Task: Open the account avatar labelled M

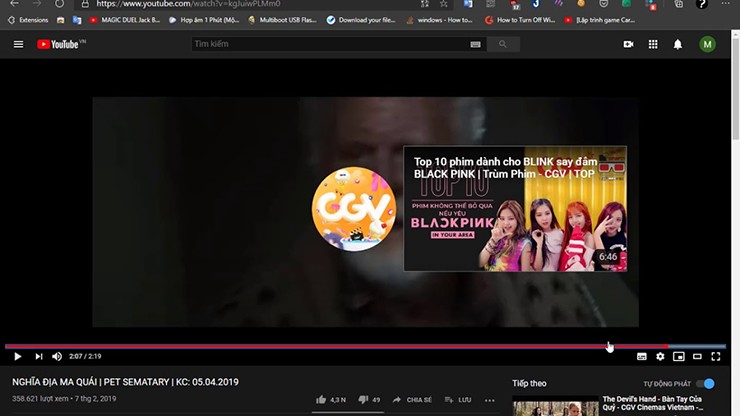Action: 707,44
